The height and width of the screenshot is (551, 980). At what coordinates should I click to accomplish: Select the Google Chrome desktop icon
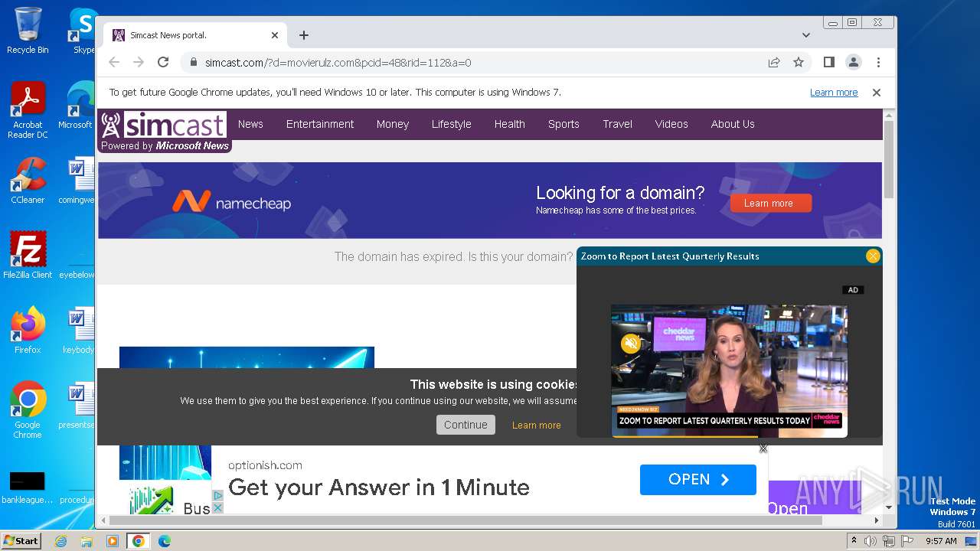28,410
